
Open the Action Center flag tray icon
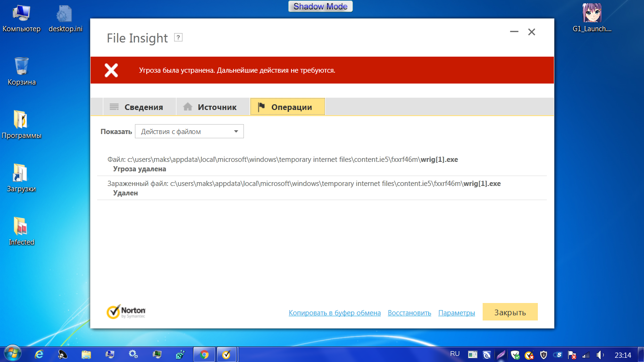coord(572,354)
